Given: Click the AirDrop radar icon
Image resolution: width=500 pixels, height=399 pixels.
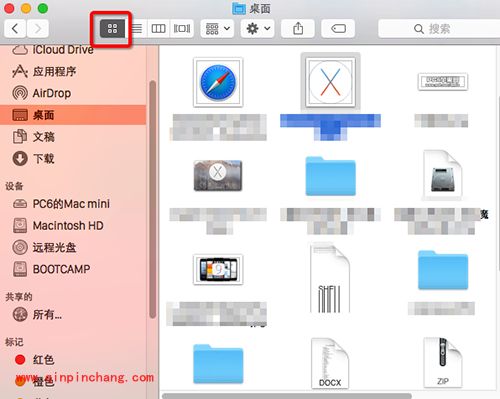Looking at the screenshot, I should (20, 93).
